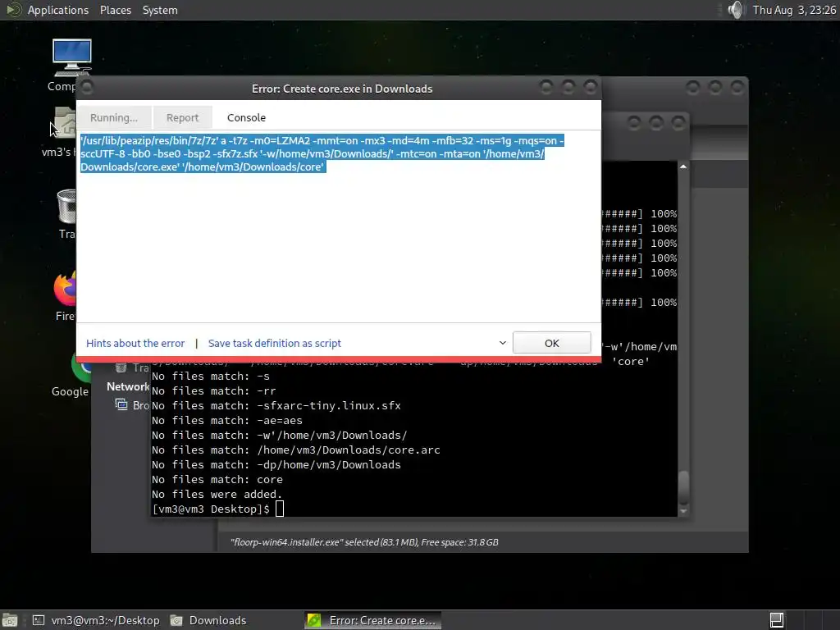840x630 pixels.
Task: Switch to the Report tab
Action: point(182,117)
